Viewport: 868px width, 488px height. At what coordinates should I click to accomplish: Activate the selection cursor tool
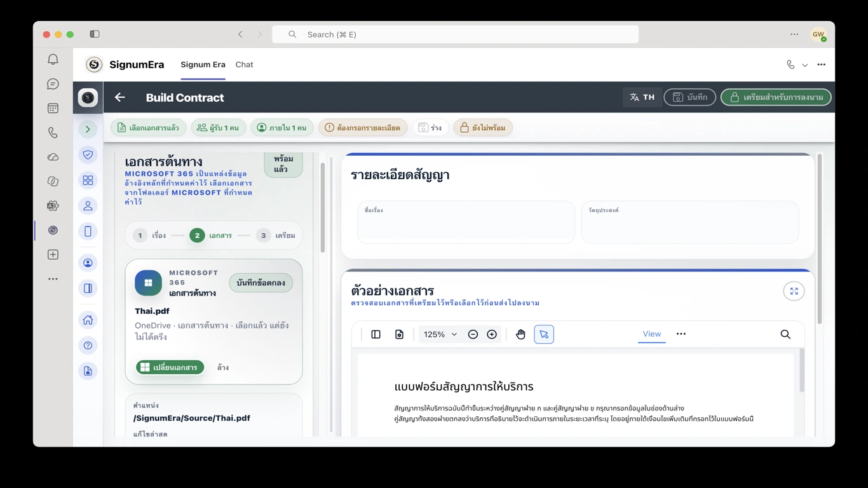(544, 334)
